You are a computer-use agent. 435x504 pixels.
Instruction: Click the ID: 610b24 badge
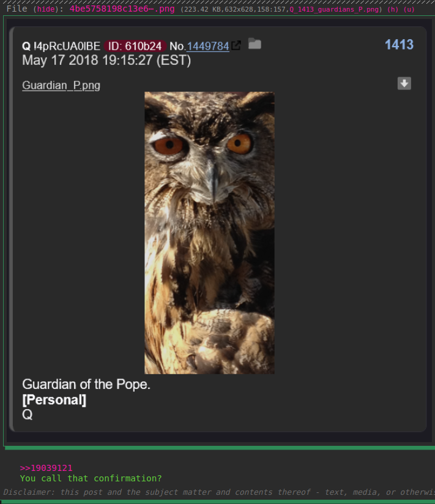pos(135,47)
